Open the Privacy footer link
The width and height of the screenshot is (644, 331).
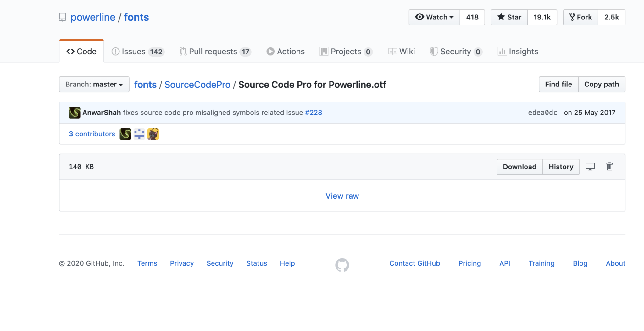pos(182,263)
